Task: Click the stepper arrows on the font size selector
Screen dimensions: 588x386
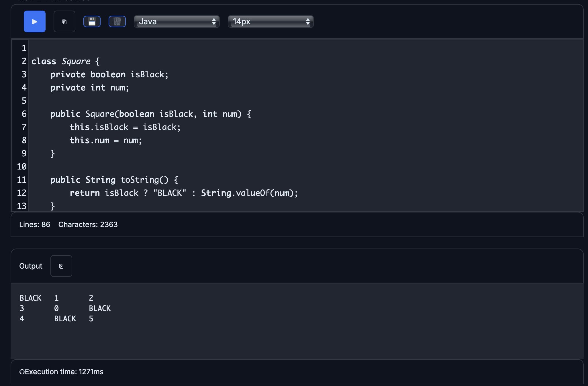Action: tap(308, 21)
